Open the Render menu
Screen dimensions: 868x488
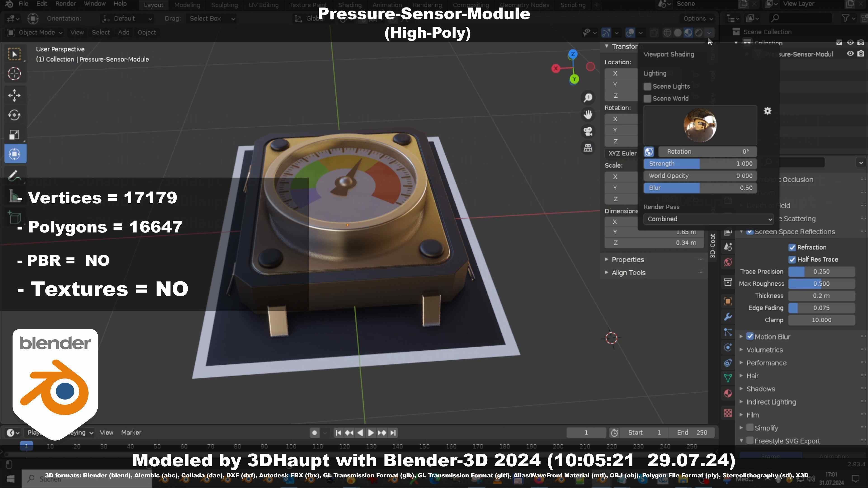pyautogui.click(x=66, y=4)
